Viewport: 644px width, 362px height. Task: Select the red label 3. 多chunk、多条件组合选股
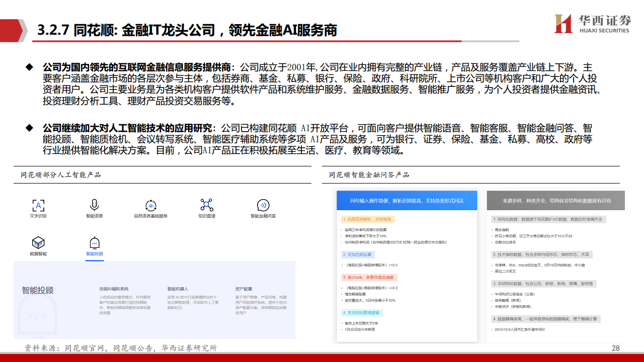[x=369, y=277]
